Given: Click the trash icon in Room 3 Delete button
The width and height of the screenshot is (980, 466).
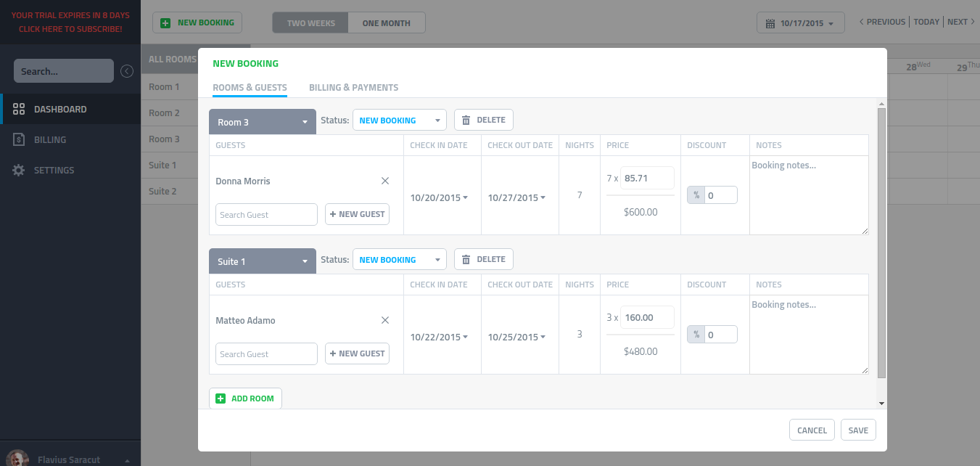Looking at the screenshot, I should (466, 120).
